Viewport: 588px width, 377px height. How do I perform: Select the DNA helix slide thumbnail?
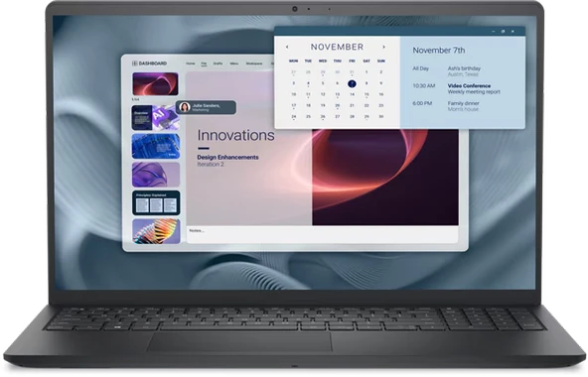[156, 231]
